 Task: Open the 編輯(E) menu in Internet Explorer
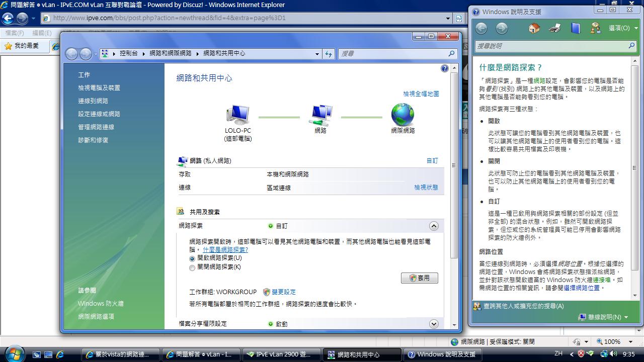point(42,33)
